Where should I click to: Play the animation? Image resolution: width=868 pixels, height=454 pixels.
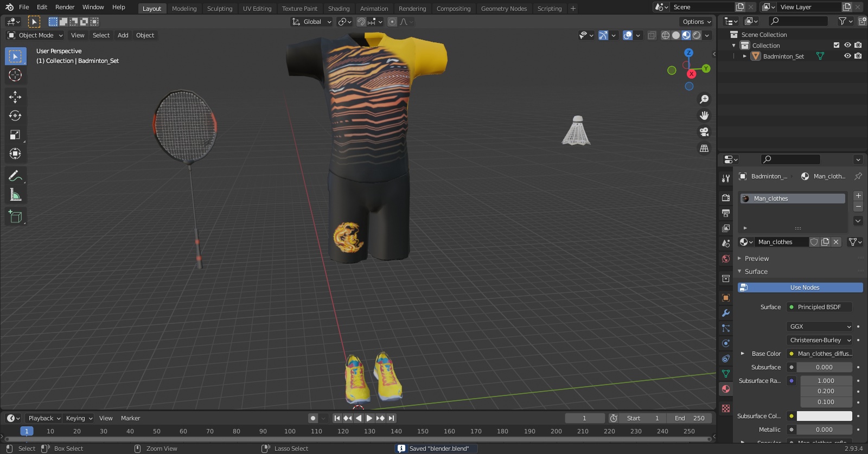[369, 418]
